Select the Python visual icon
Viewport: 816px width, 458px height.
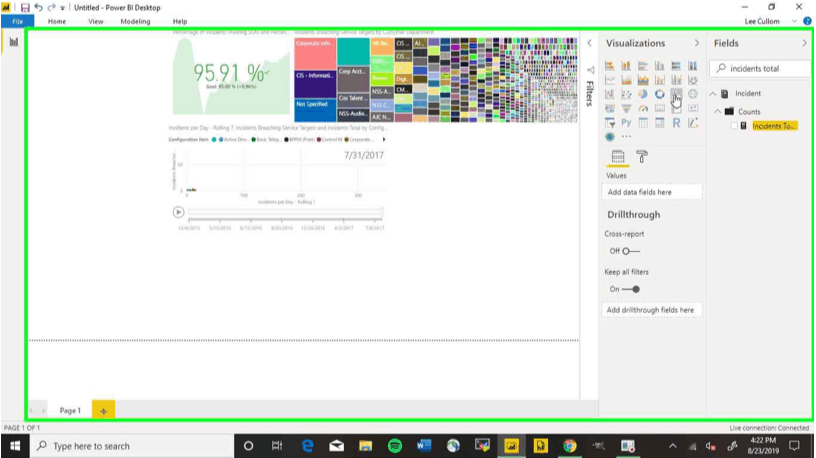coord(626,123)
